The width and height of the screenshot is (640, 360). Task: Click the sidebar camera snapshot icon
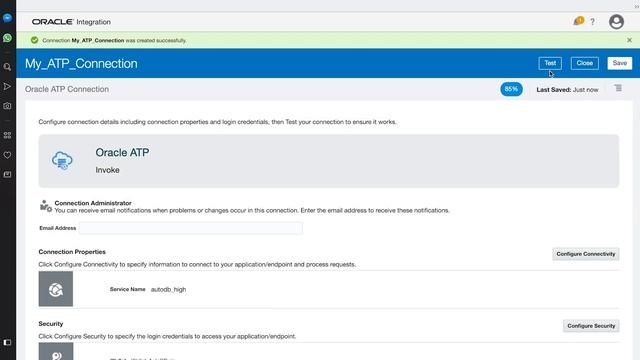7,106
